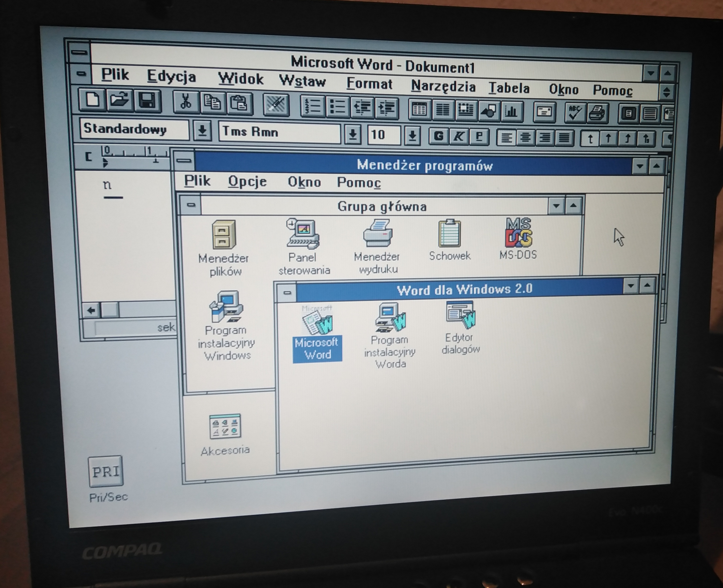Choose the left tab stop type
This screenshot has height=588, width=723.
pos(590,139)
